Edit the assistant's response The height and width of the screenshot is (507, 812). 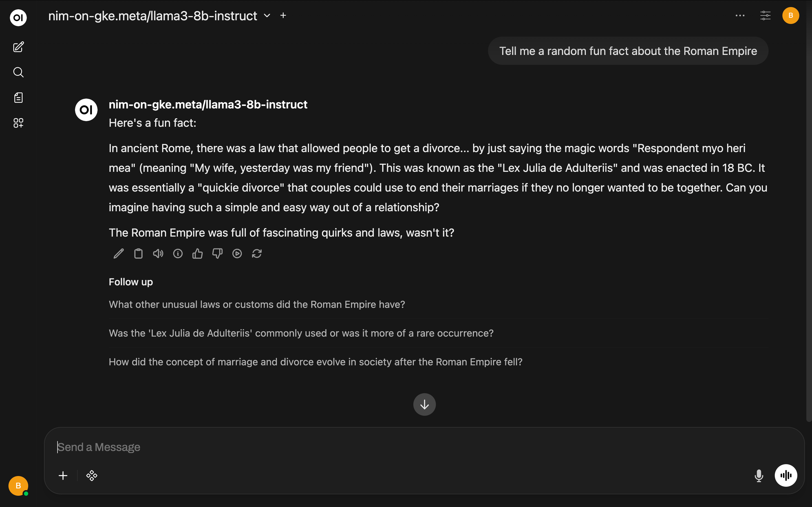[x=118, y=254]
